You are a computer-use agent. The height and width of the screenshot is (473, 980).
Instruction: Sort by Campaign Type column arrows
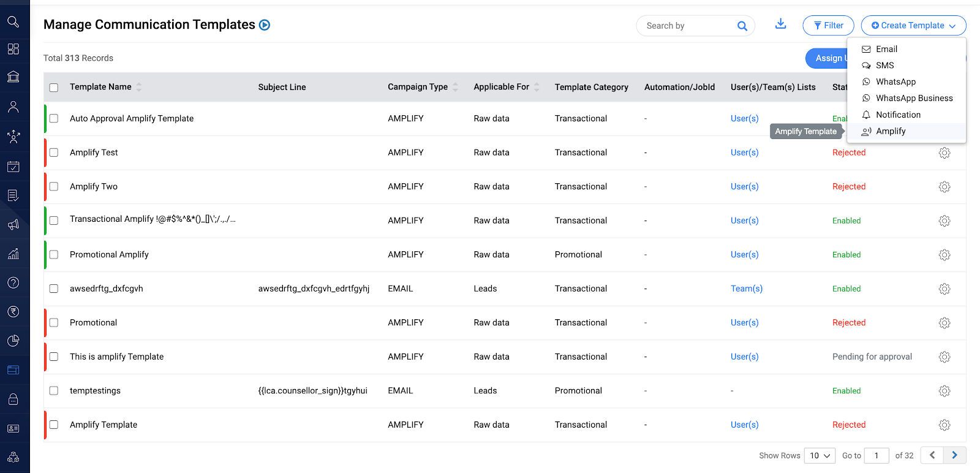coord(455,87)
